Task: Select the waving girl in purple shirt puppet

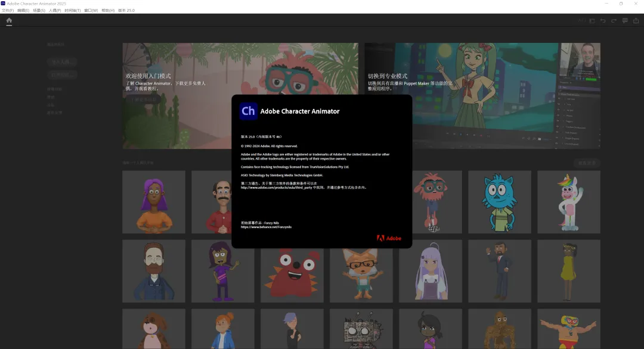Action: click(x=222, y=273)
